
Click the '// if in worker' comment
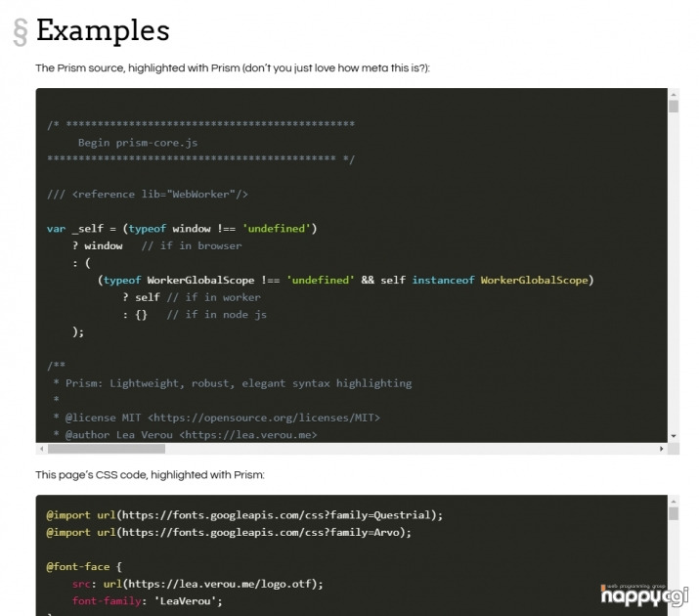click(x=214, y=297)
